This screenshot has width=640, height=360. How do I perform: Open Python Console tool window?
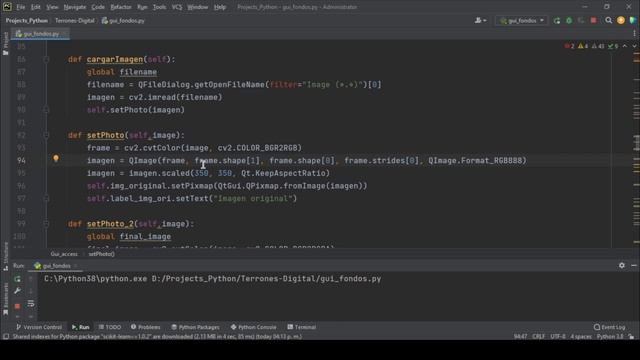pyautogui.click(x=253, y=327)
